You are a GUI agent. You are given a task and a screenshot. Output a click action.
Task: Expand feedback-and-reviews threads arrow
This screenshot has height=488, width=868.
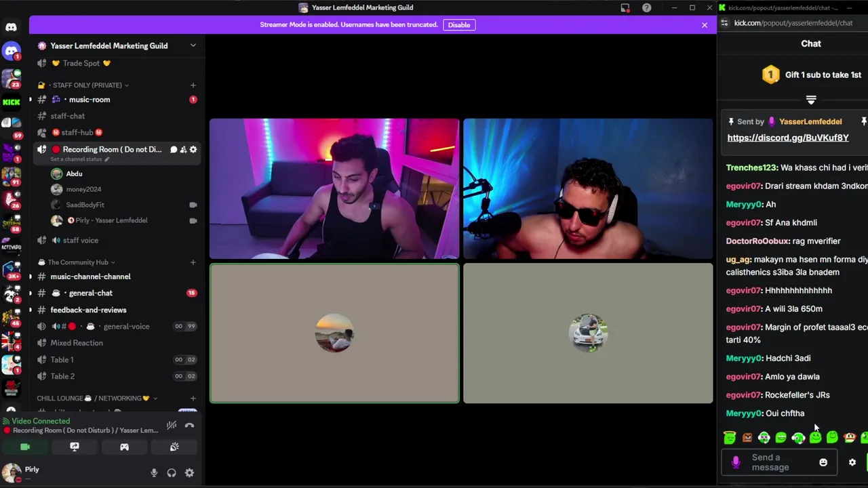pos(30,310)
